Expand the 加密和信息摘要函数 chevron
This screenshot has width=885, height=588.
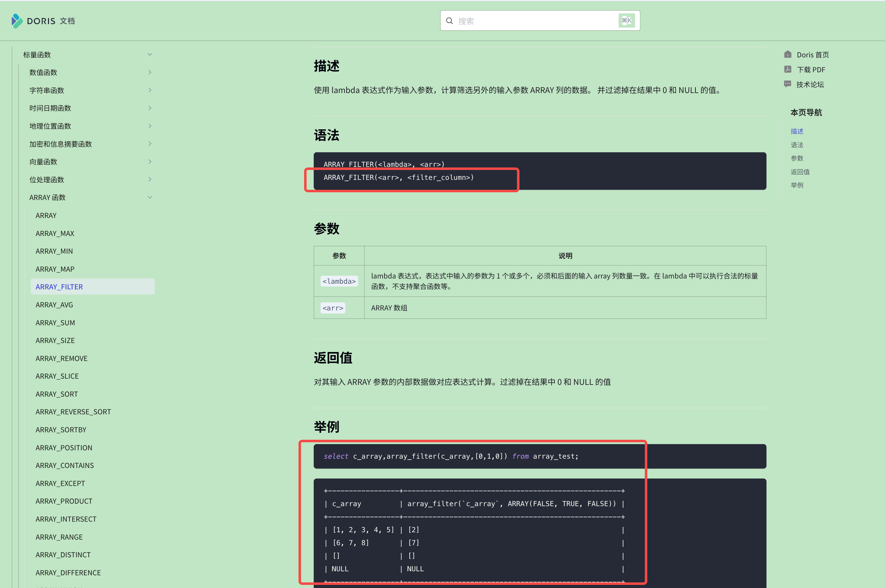(x=150, y=144)
